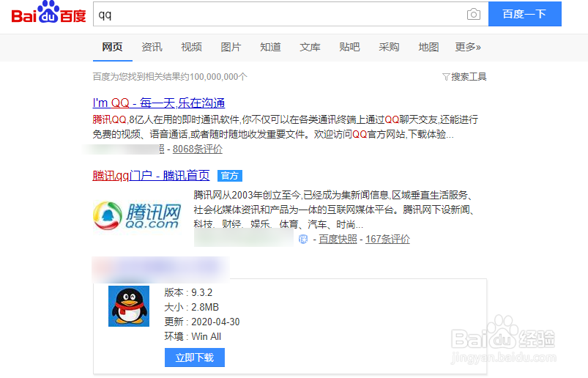Click the 版本 : 9.3.2 text
This screenshot has width=588, height=378.
click(x=188, y=292)
